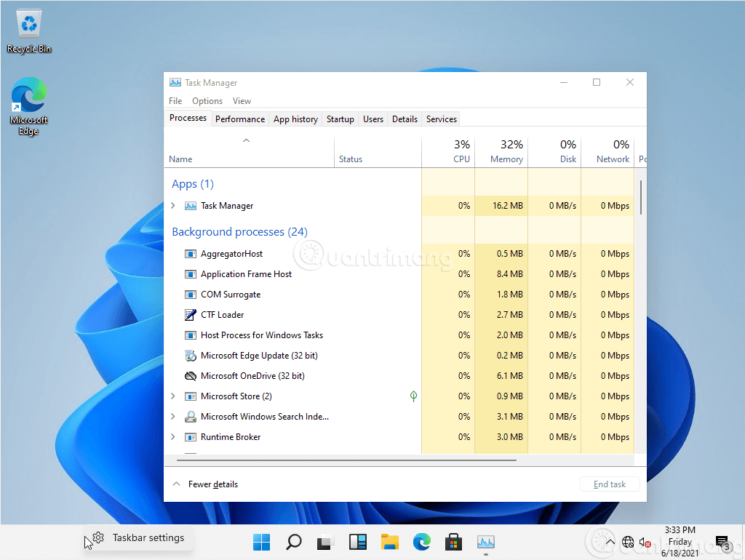The width and height of the screenshot is (745, 560).
Task: Switch to the Services tab
Action: tap(441, 119)
